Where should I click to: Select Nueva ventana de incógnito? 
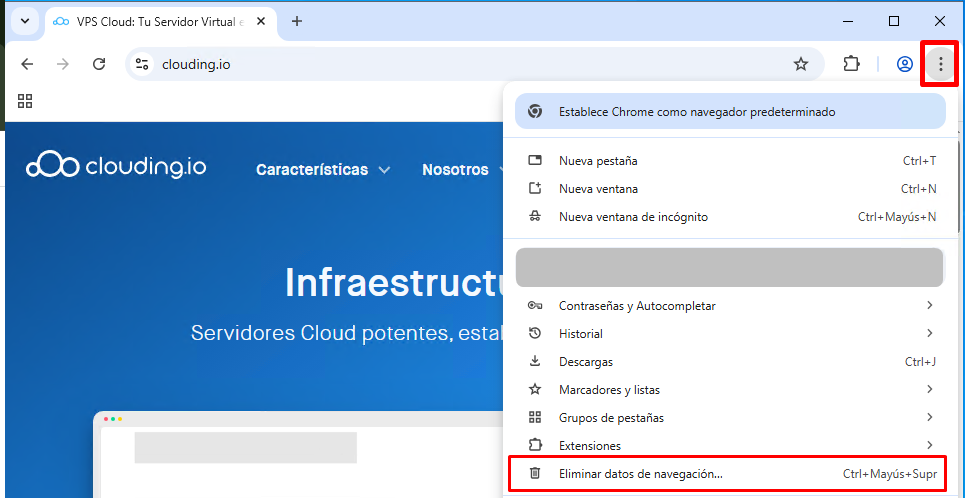coord(730,216)
